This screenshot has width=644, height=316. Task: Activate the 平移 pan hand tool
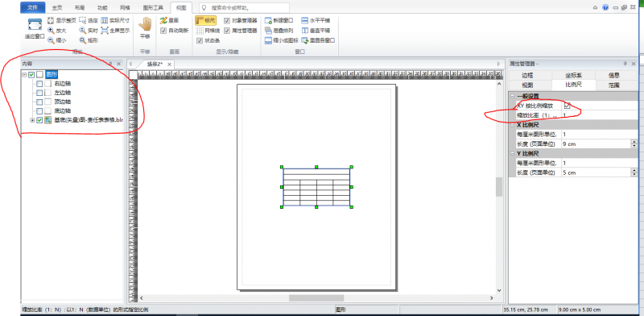pos(145,28)
